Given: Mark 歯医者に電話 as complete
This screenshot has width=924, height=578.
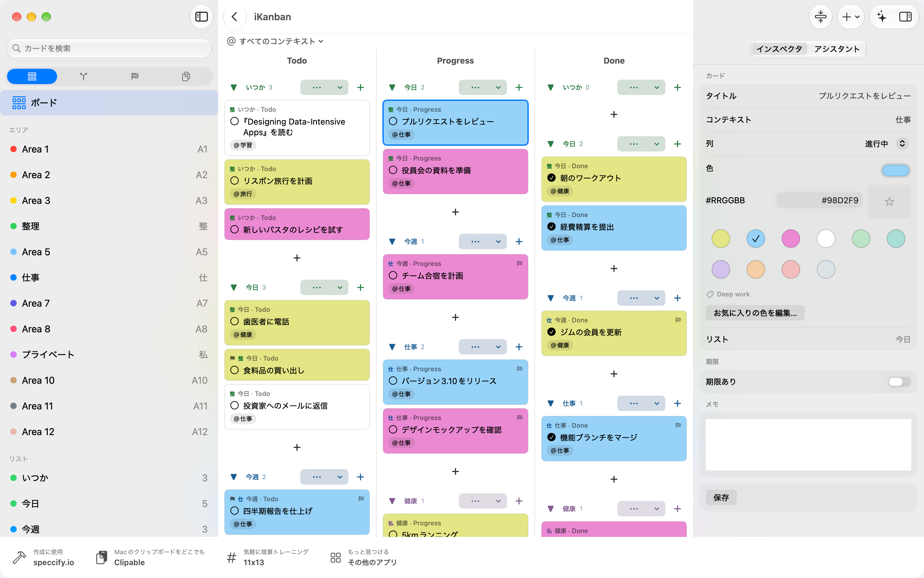Looking at the screenshot, I should 235,321.
